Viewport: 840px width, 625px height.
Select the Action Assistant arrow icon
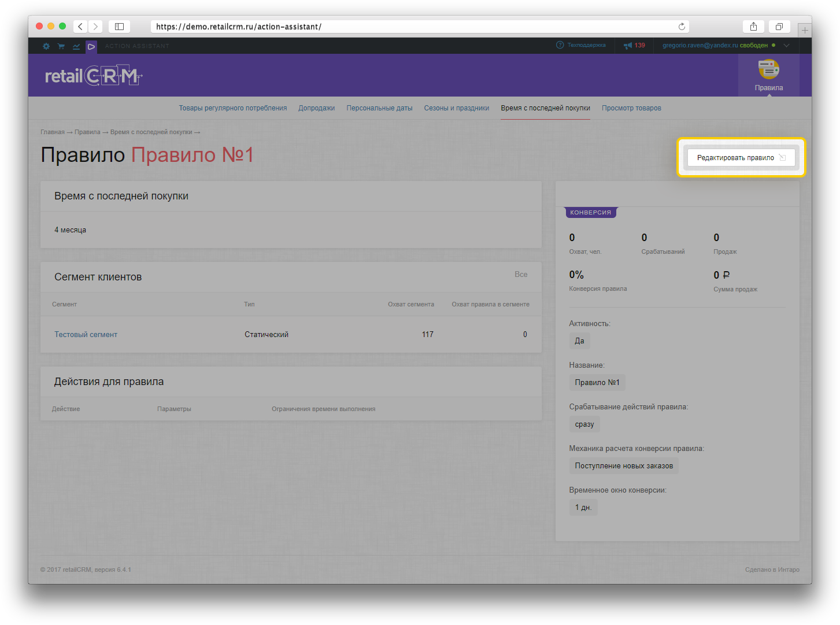pyautogui.click(x=91, y=46)
